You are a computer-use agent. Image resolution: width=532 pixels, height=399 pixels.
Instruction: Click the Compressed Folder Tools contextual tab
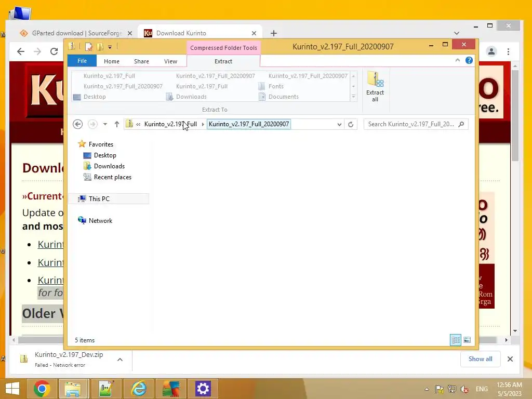click(x=223, y=48)
